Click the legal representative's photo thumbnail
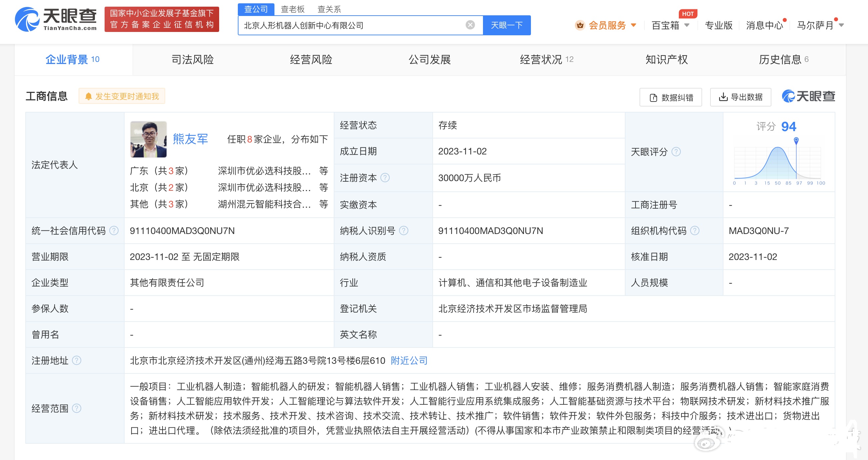 point(148,139)
